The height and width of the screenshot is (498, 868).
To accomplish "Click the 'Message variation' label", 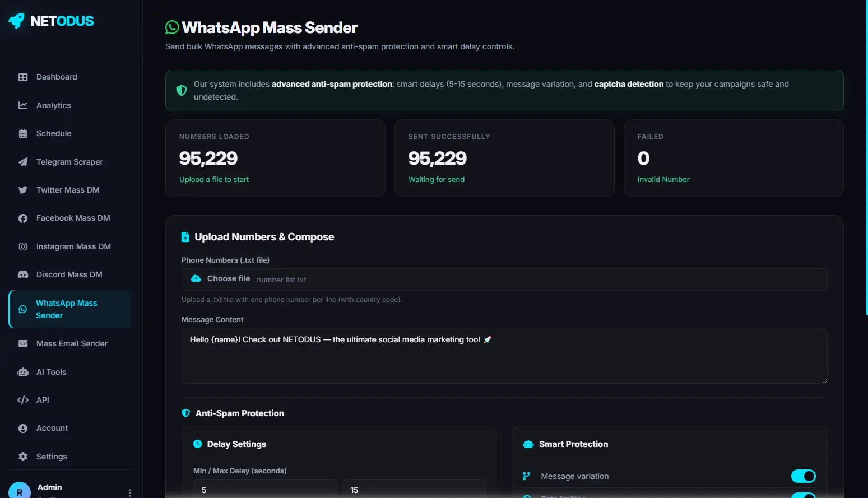I will (575, 476).
